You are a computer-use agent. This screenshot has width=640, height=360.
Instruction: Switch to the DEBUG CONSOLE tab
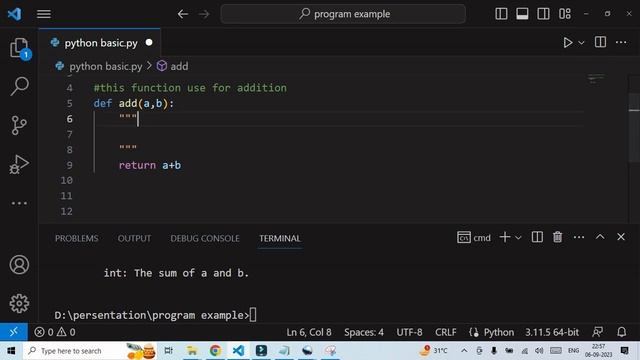pyautogui.click(x=205, y=238)
